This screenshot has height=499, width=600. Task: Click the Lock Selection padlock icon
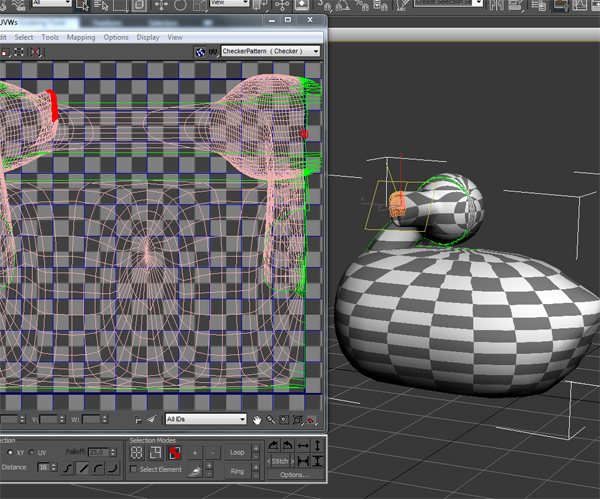[138, 420]
